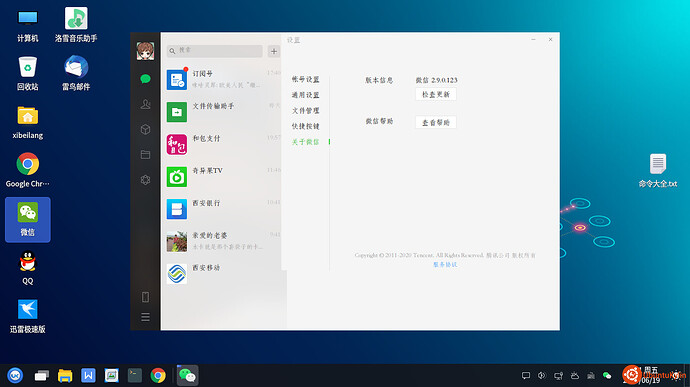Click the 订阅号 blue avatar icon
Viewport: 690px width, 387px height.
click(177, 80)
